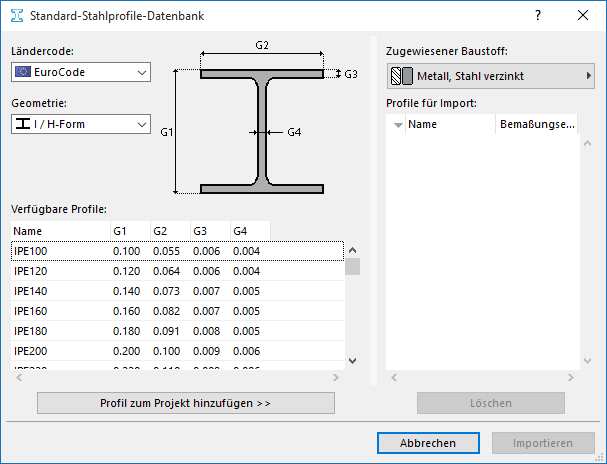Click the G1 column header
This screenshot has height=464, width=607.
[130, 231]
